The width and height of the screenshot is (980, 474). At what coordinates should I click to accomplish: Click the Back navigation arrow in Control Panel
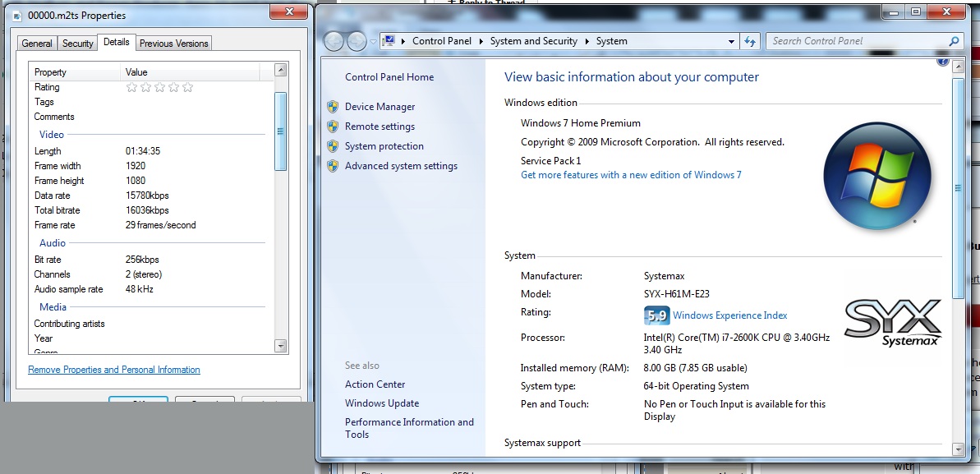[334, 41]
